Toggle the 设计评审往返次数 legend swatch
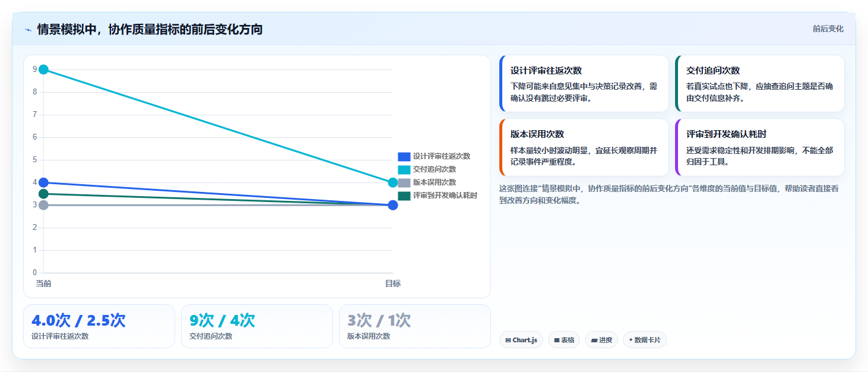The image size is (868, 372). click(404, 156)
